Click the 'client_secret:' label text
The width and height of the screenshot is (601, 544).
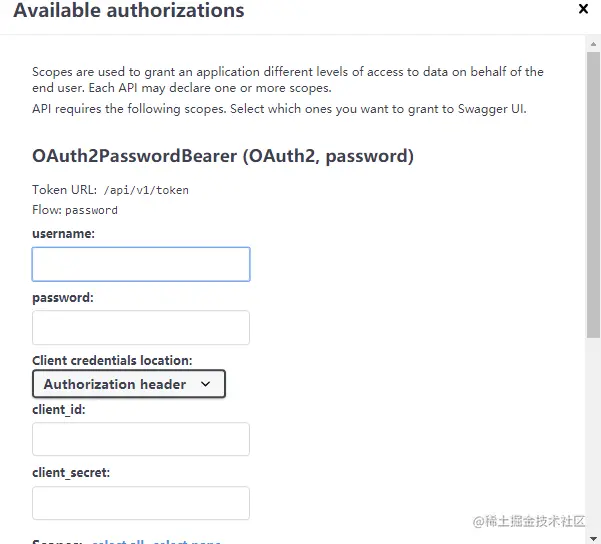[71, 472]
